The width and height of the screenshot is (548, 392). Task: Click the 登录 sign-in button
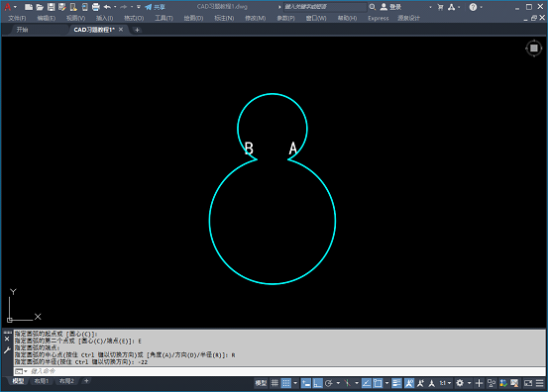click(391, 7)
